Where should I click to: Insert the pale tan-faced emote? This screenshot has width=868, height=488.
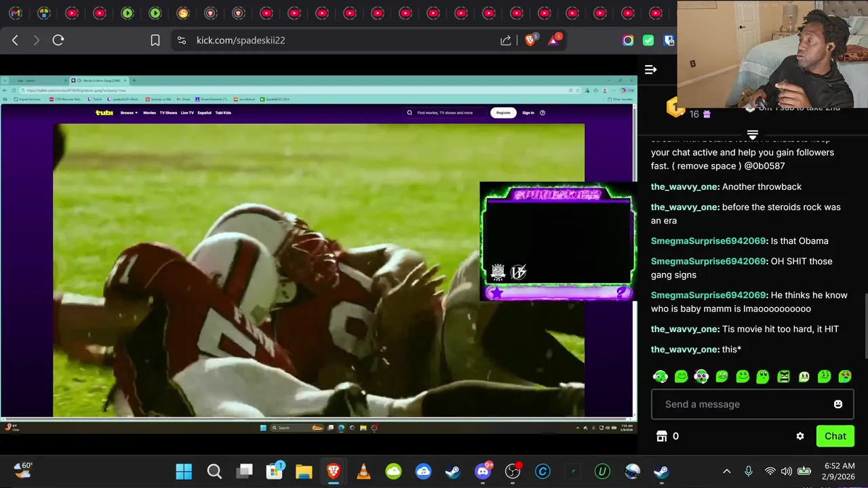(804, 376)
